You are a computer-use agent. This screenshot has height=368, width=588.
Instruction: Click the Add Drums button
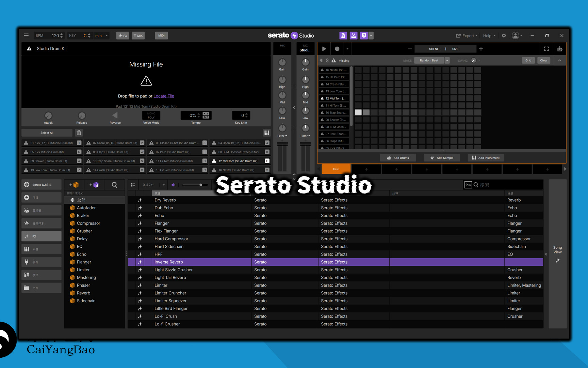(x=398, y=158)
